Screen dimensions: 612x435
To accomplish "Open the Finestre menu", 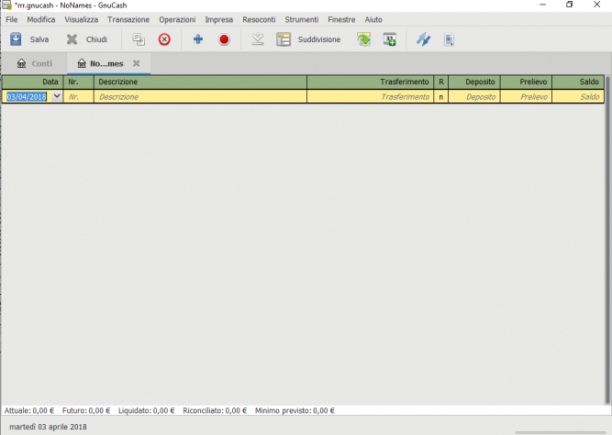I will tap(342, 20).
